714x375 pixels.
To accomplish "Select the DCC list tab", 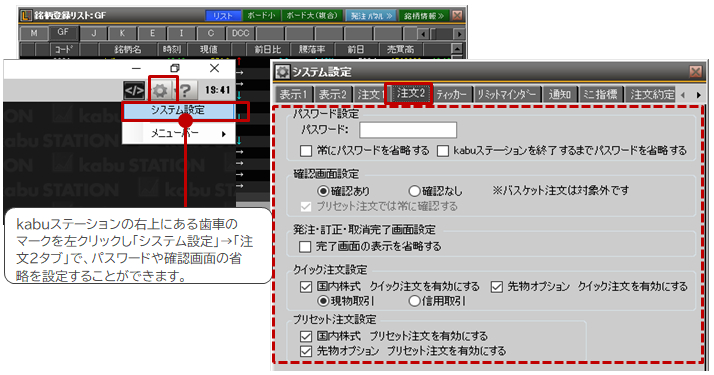I will pyautogui.click(x=240, y=33).
